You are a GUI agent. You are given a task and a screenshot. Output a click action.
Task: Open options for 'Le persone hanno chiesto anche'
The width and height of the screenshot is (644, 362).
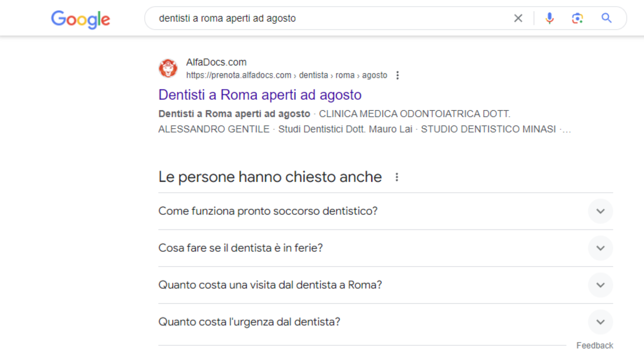point(396,177)
